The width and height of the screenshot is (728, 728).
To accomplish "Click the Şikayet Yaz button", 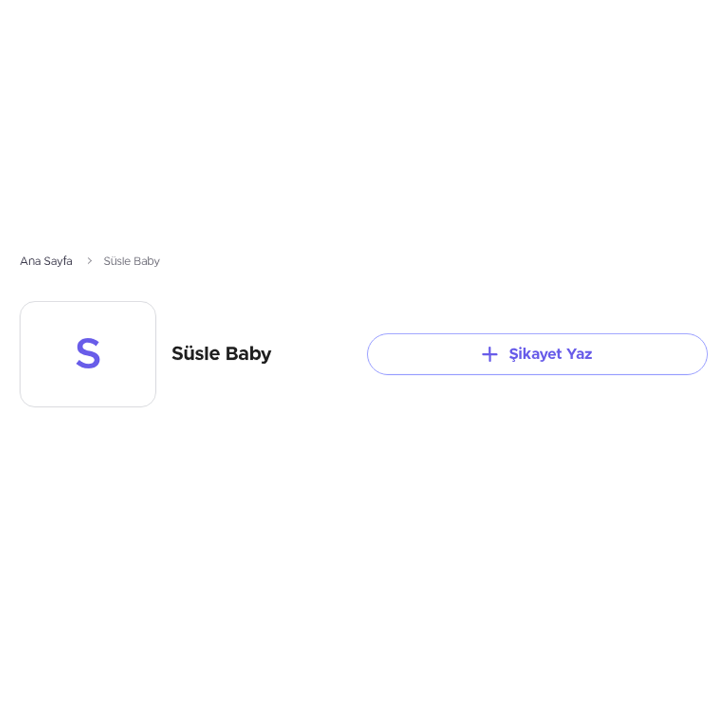I will click(x=537, y=354).
